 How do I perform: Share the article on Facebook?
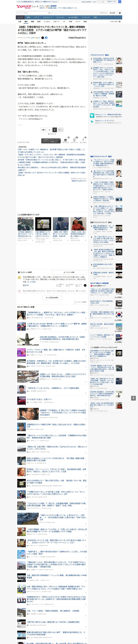pyautogui.click(x=46, y=38)
